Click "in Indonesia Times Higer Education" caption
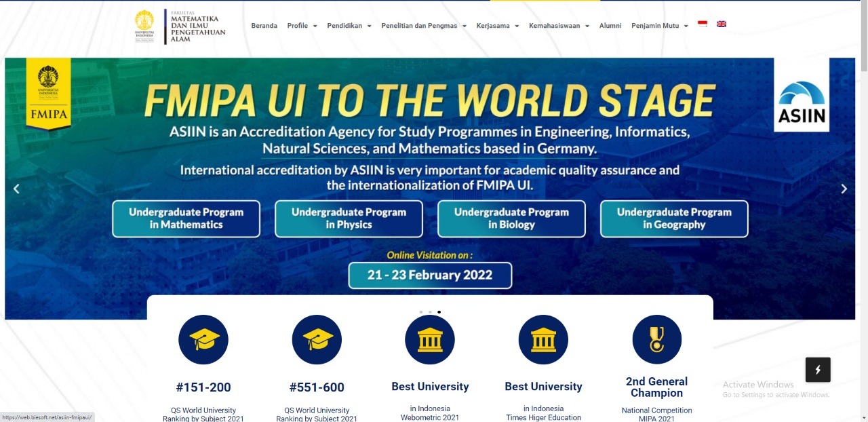This screenshot has height=422, width=868. [x=543, y=413]
